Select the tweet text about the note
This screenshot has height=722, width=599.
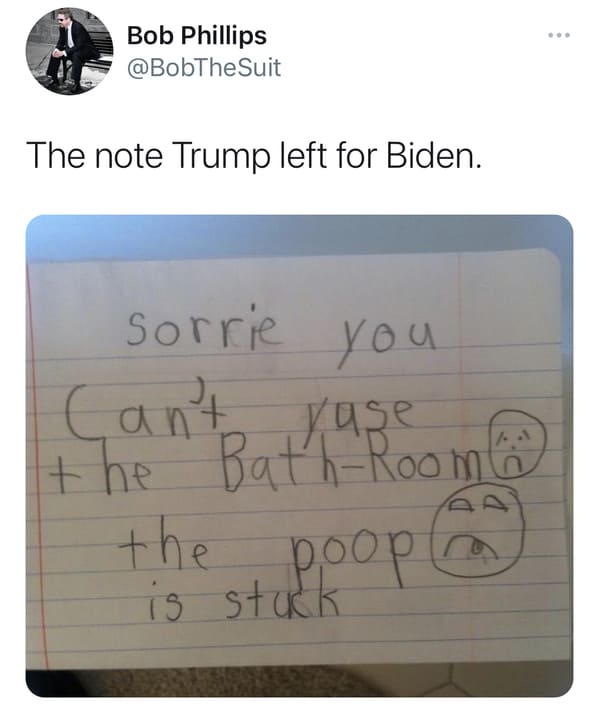pos(254,155)
